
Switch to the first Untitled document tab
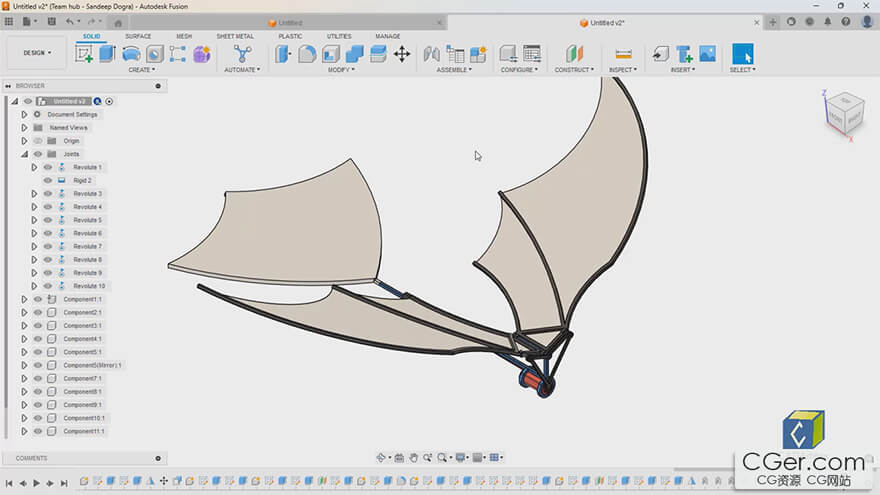(290, 22)
